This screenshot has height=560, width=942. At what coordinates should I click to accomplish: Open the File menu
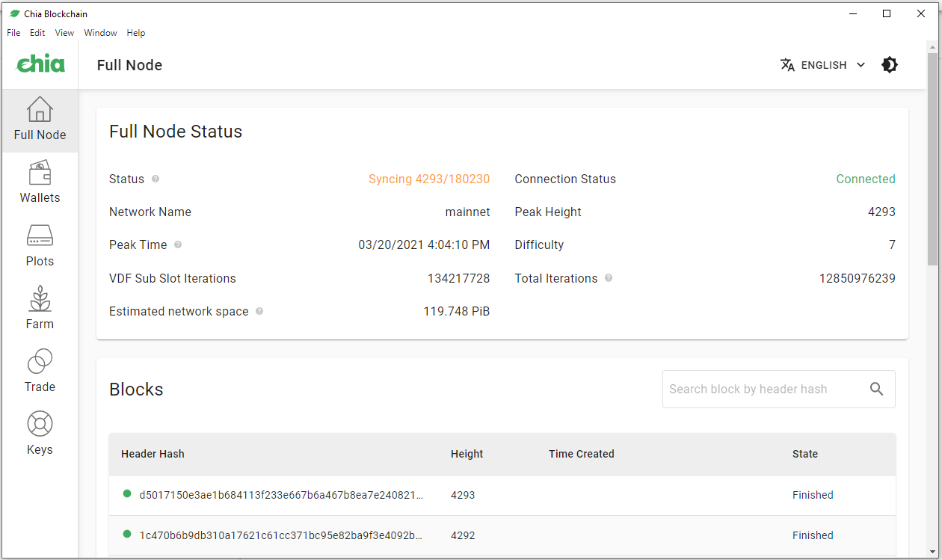(x=13, y=33)
